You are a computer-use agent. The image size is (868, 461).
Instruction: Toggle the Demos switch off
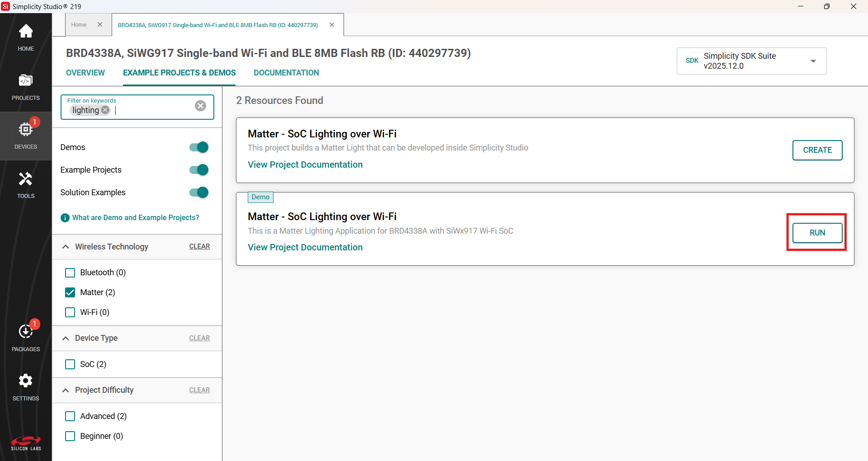point(199,147)
